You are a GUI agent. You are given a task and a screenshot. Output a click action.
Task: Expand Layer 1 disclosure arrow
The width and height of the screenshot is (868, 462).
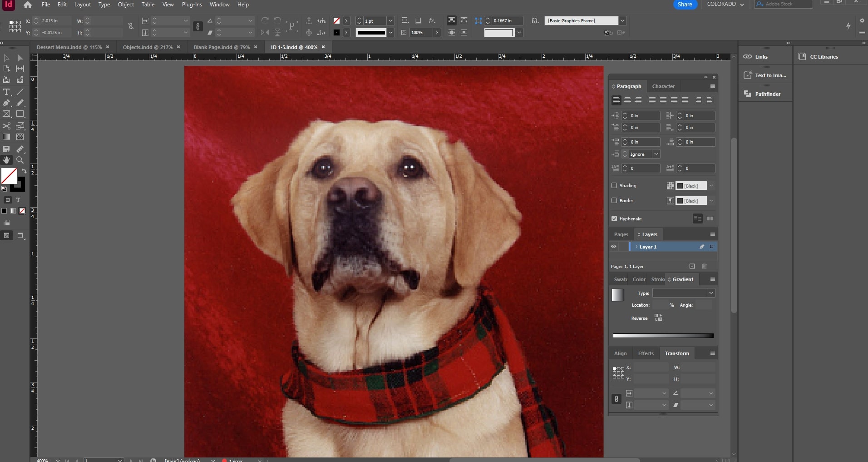click(x=636, y=247)
